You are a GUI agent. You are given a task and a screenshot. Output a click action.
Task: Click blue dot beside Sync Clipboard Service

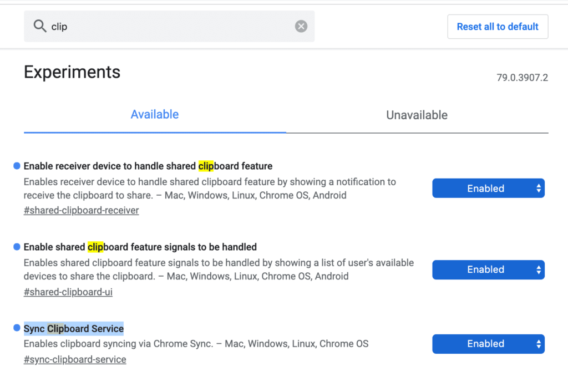pos(17,328)
